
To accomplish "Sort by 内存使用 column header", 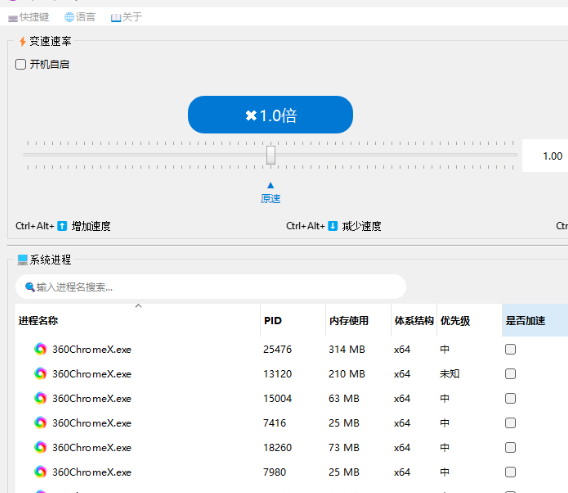I will 358,321.
